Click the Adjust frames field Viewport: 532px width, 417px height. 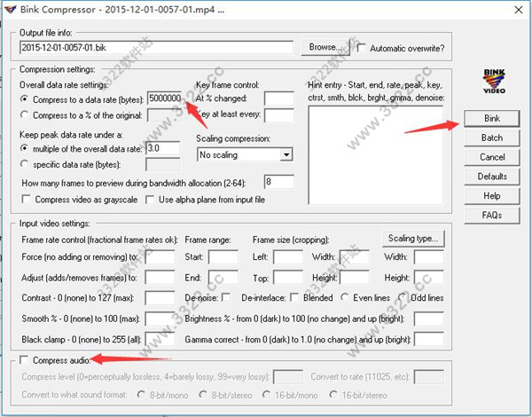click(160, 278)
